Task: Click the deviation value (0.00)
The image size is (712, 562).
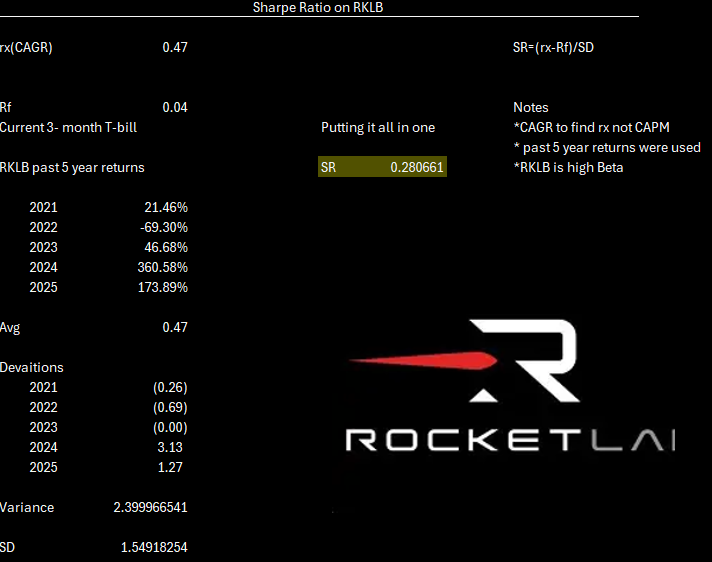Action: 170,427
